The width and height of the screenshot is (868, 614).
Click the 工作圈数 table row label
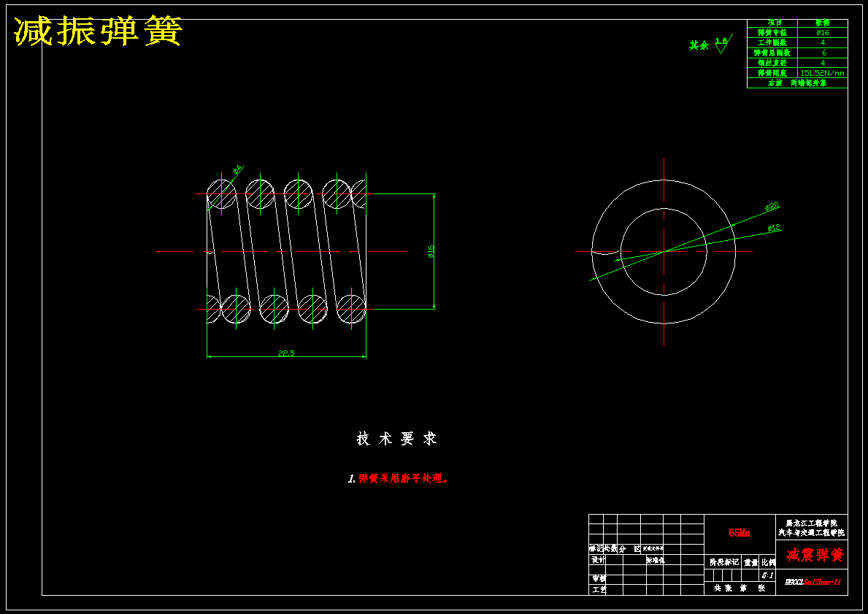tap(772, 42)
